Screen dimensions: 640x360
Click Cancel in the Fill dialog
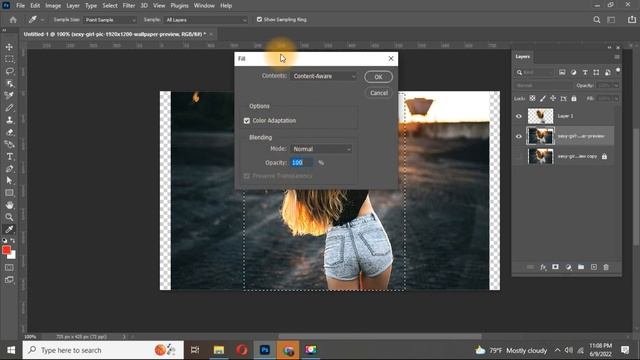click(379, 93)
